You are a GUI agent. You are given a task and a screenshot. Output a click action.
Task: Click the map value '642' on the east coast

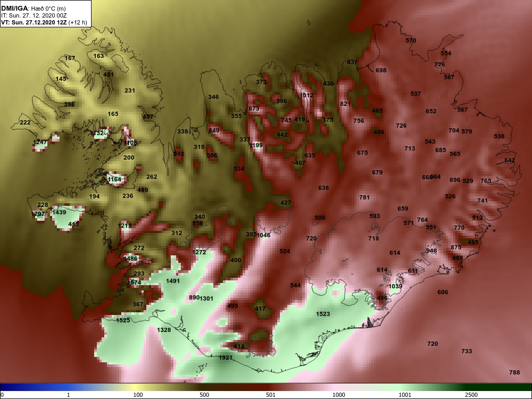(x=510, y=160)
